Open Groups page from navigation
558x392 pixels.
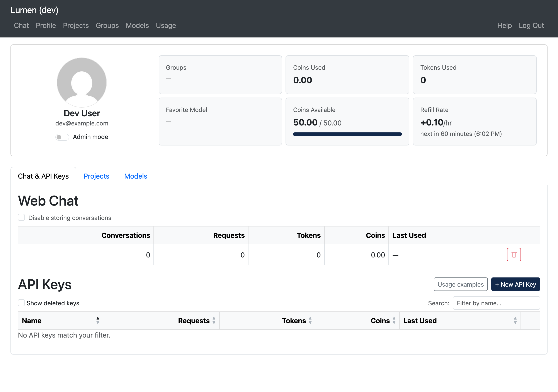point(107,25)
